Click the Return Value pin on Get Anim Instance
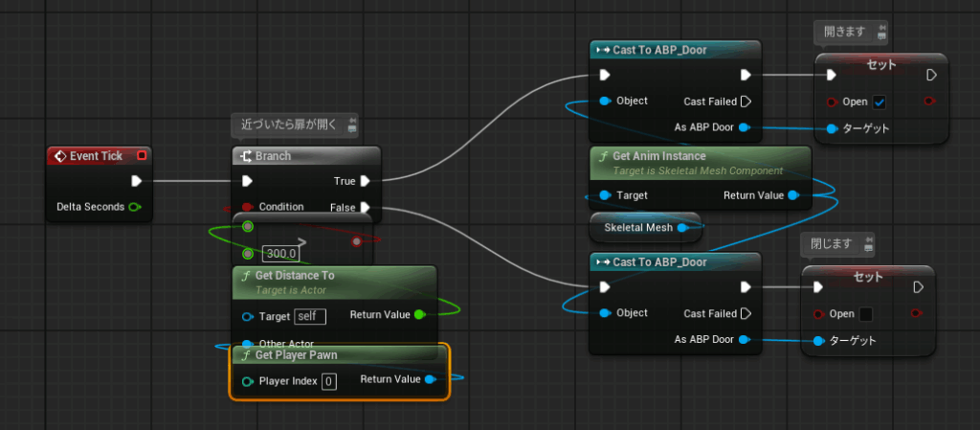Screen dimensions: 980x430 [x=793, y=195]
